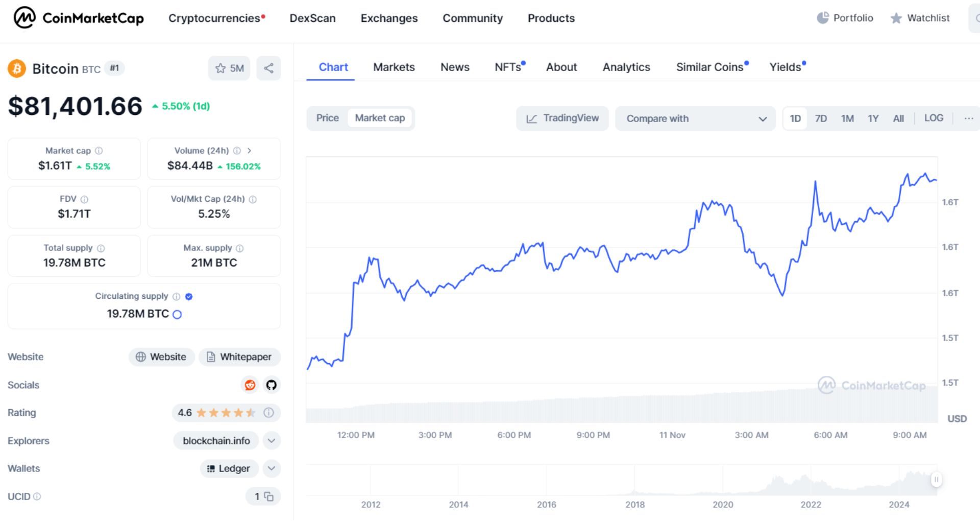Copy the UCID value
This screenshot has width=980, height=521.
click(269, 496)
